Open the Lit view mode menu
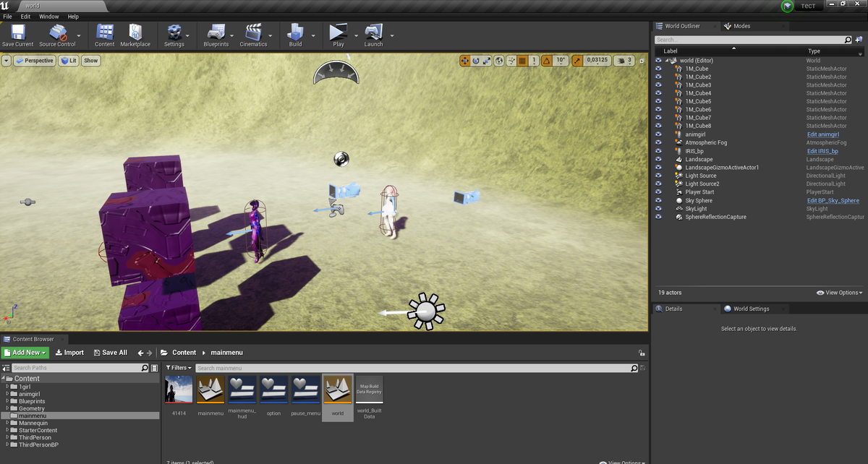This screenshot has height=464, width=868. (x=69, y=61)
